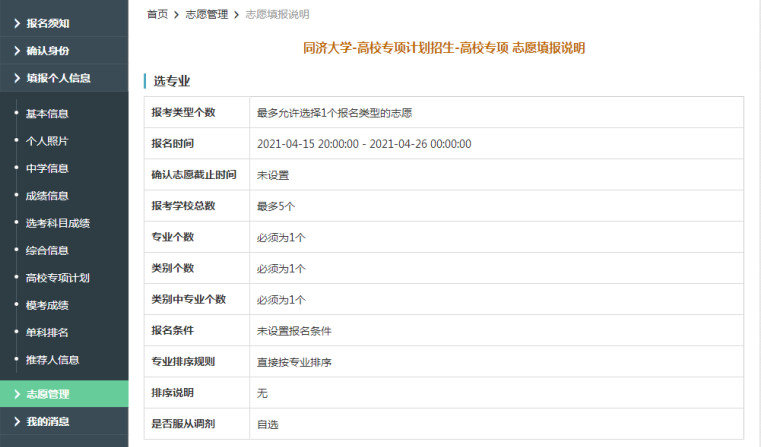
Task: Click the 选专业 section heading
Action: (172, 81)
